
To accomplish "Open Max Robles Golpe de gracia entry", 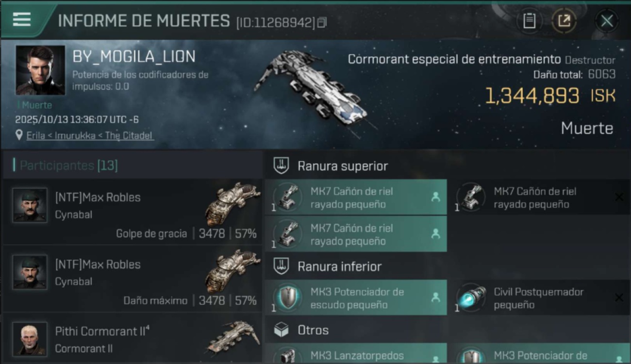I will point(133,212).
